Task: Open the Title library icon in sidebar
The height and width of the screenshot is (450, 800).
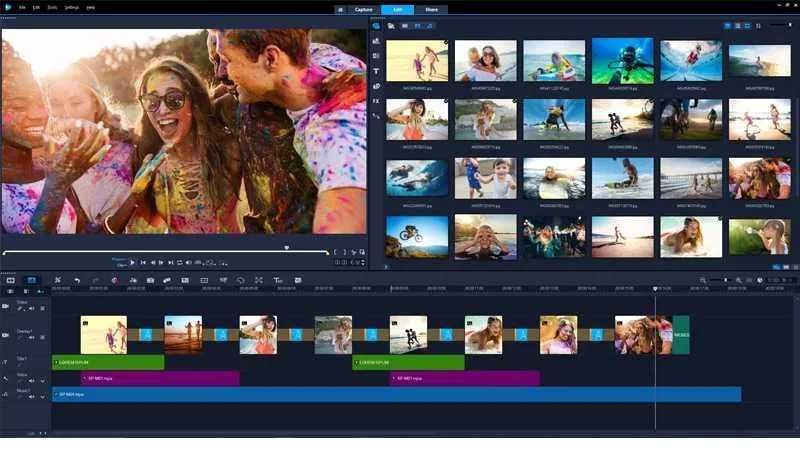Action: [376, 72]
